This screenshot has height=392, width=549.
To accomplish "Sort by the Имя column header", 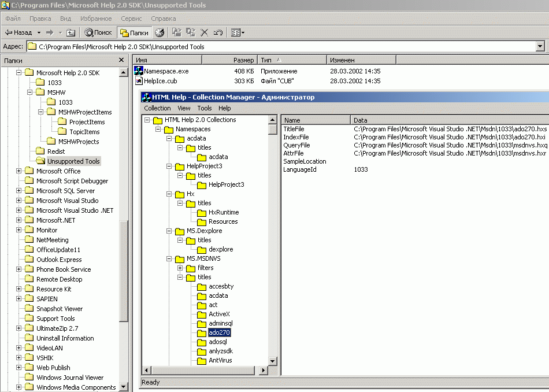I will (168, 60).
